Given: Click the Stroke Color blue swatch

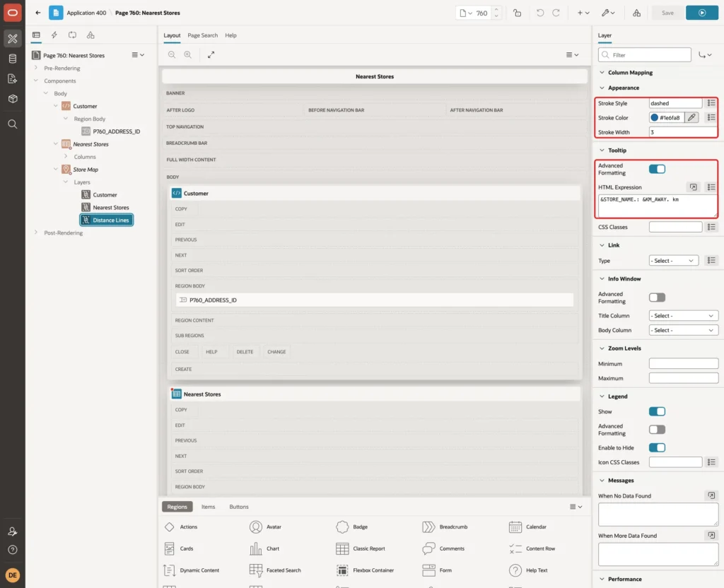Looking at the screenshot, I should pos(654,118).
